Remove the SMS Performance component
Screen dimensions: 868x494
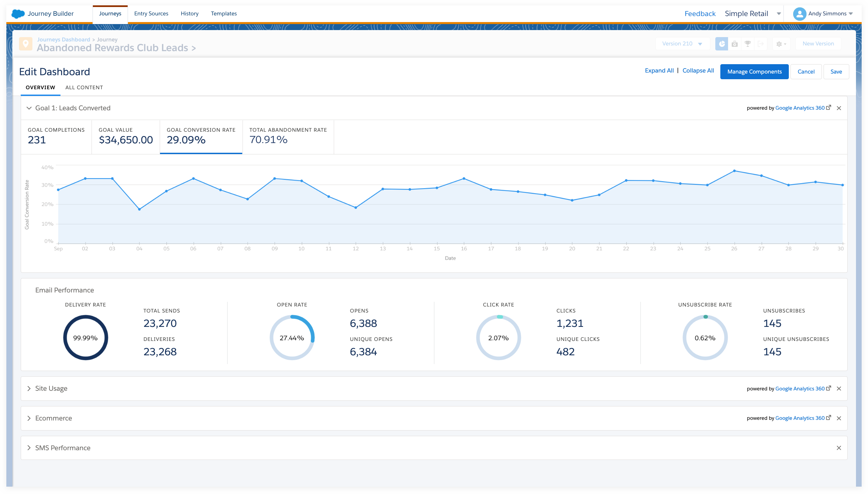point(839,448)
